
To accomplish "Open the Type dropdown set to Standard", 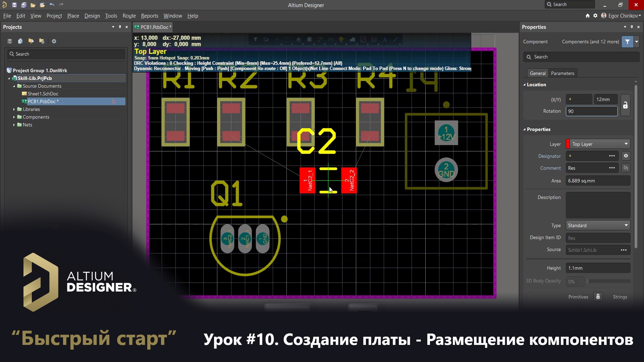I will coord(626,225).
